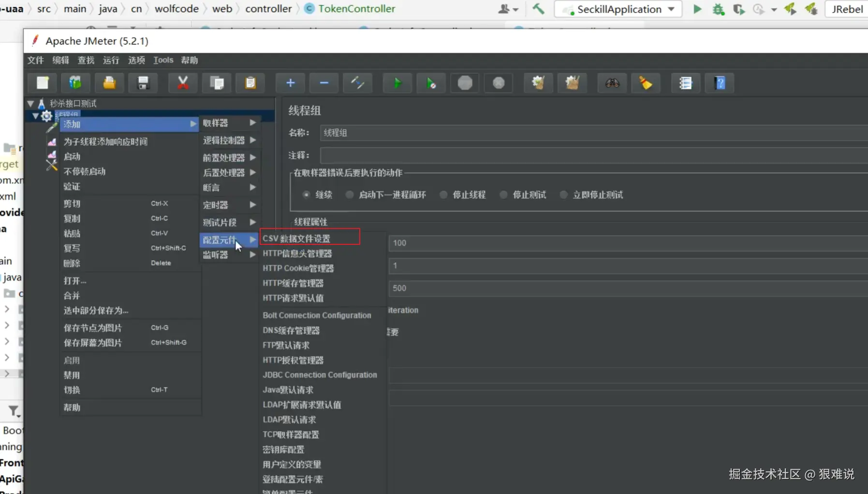Click the Clear All results icon
The height and width of the screenshot is (494, 868).
pos(572,83)
